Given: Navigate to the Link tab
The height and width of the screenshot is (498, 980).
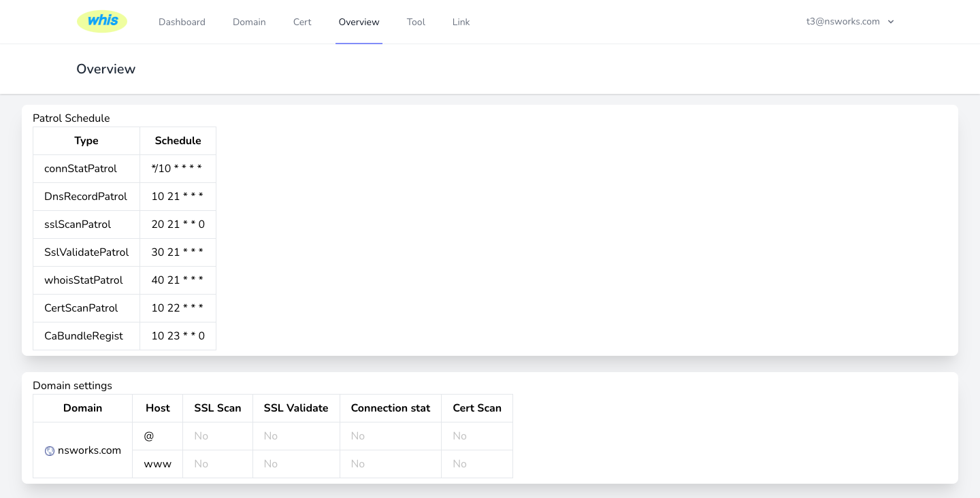Looking at the screenshot, I should click(x=461, y=22).
